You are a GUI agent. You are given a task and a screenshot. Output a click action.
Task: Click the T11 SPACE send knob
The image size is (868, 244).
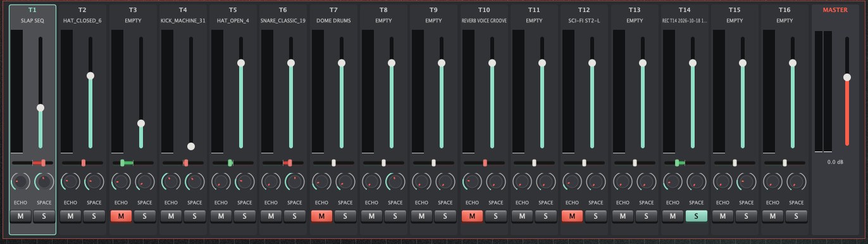pos(546,183)
